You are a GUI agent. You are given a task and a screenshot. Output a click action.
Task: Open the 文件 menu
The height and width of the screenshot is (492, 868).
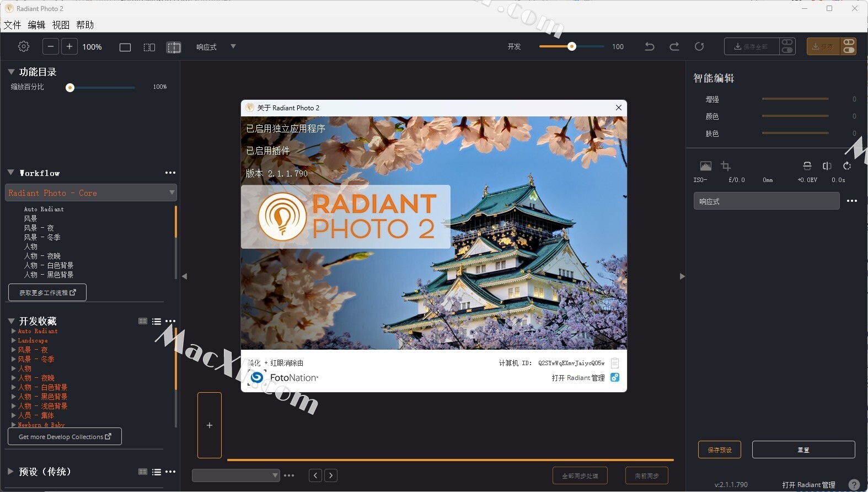(12, 25)
